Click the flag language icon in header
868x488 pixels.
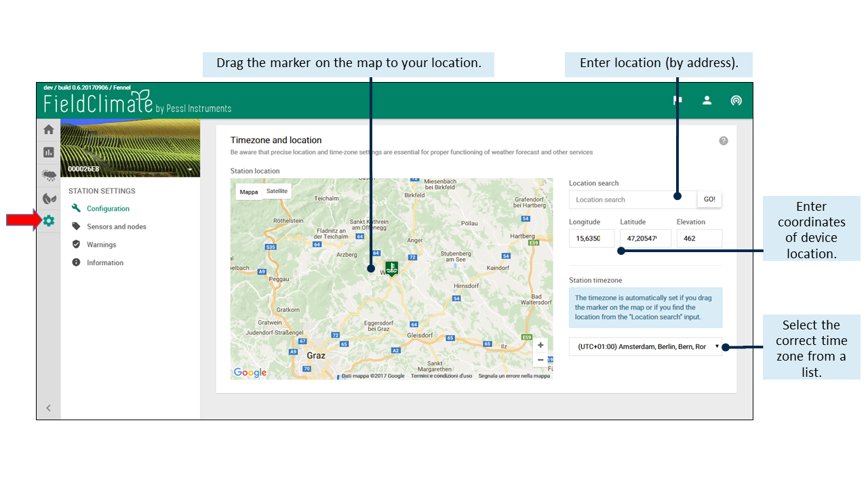click(677, 100)
